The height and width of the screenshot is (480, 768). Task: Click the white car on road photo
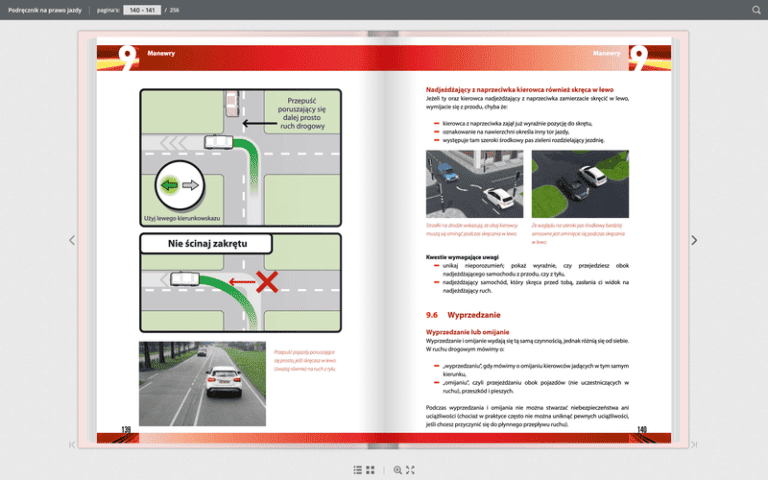(x=202, y=384)
